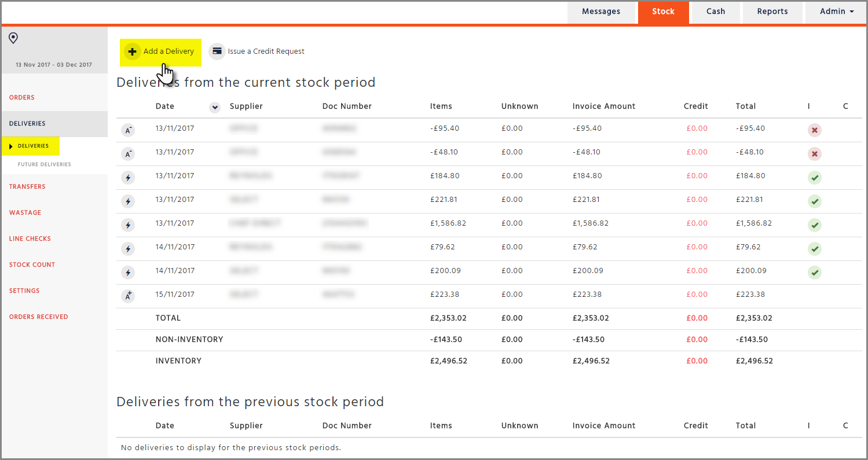Sort by the Supplier column header
The width and height of the screenshot is (868, 460).
(246, 106)
